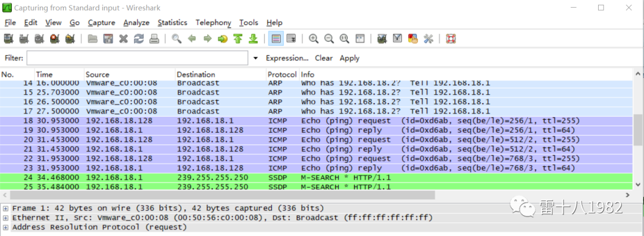Zoom in the packet text

tap(314, 39)
